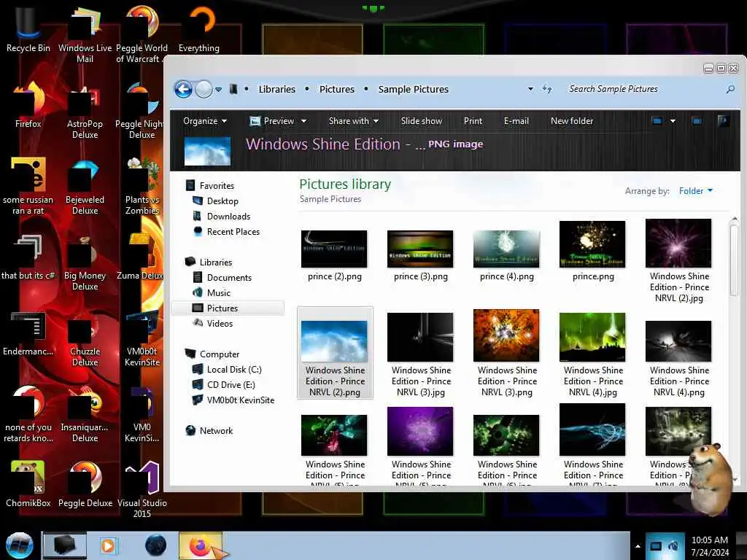This screenshot has width=747, height=560.
Task: Show hidden system tray icons arrow
Action: [638, 546]
